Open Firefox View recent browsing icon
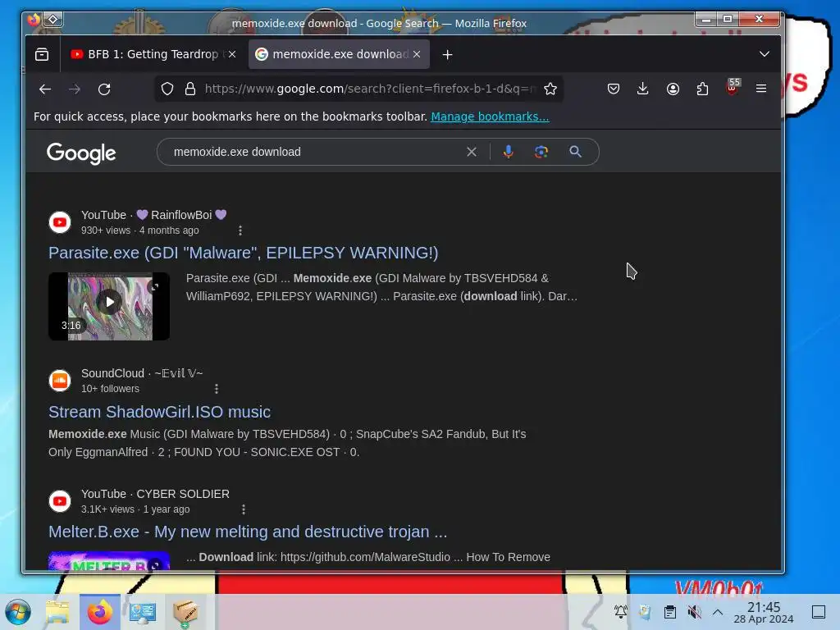The width and height of the screenshot is (840, 630). point(42,54)
